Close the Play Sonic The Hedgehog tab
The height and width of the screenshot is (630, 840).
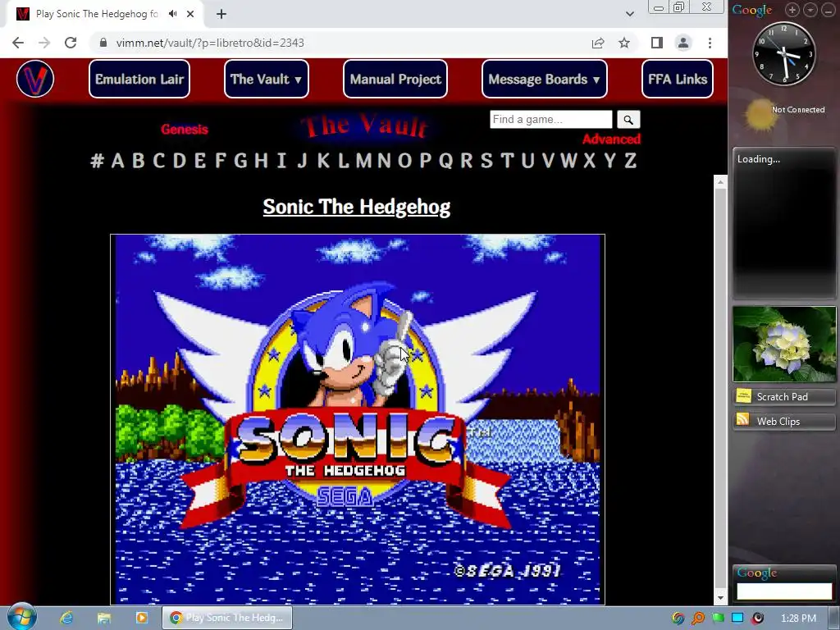click(x=190, y=14)
